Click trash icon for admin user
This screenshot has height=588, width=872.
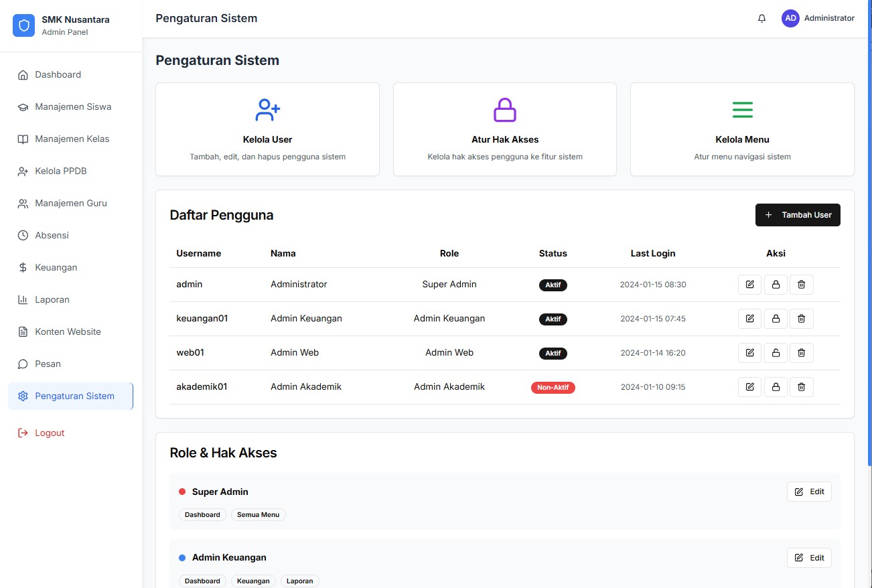point(801,285)
